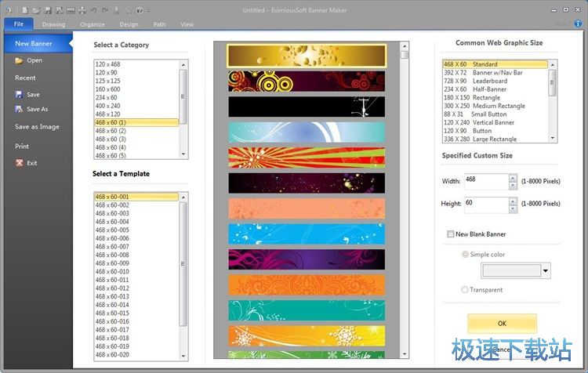Click the Save disk item in backstage menu
Viewport: 588px width, 373px height.
pos(27,95)
